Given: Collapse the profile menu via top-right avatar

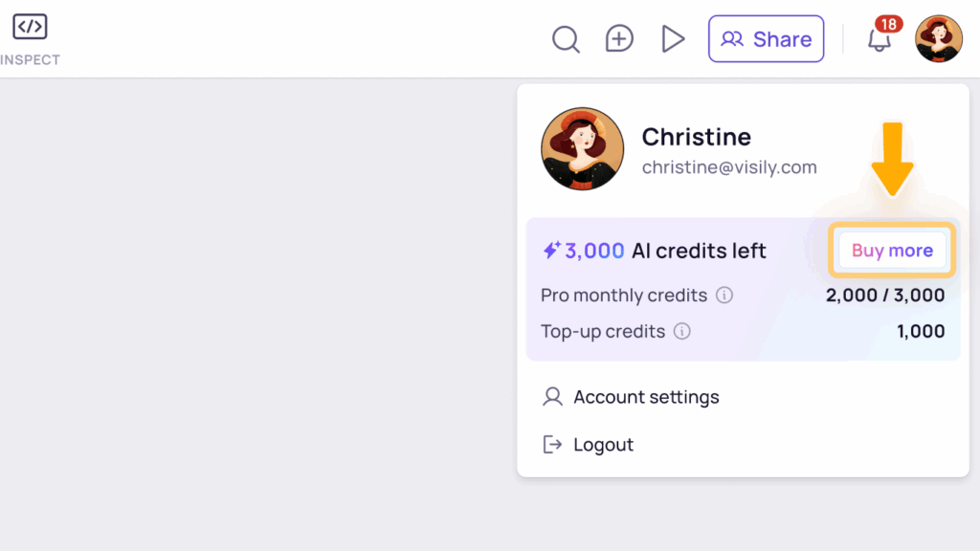Looking at the screenshot, I should [x=938, y=39].
